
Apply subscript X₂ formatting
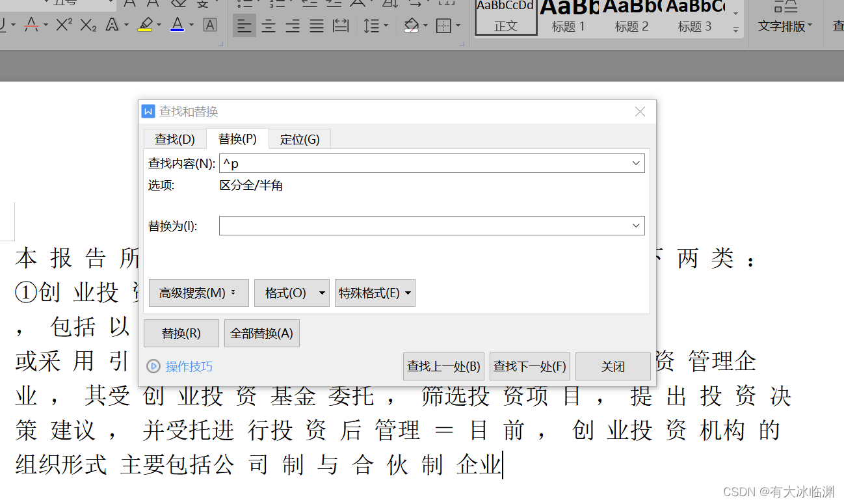[x=88, y=25]
